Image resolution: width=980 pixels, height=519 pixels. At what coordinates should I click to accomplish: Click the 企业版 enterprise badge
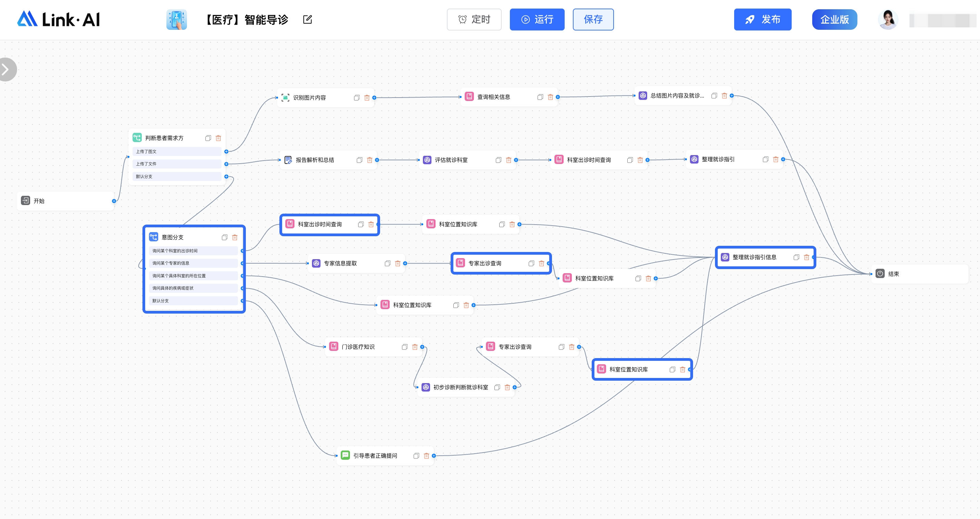(x=834, y=20)
